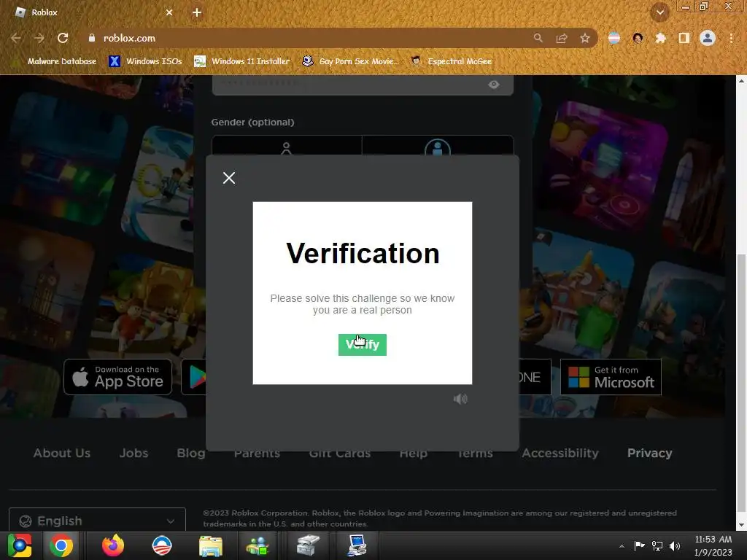
Task: Click the page scrollbar up arrow
Action: click(741, 81)
